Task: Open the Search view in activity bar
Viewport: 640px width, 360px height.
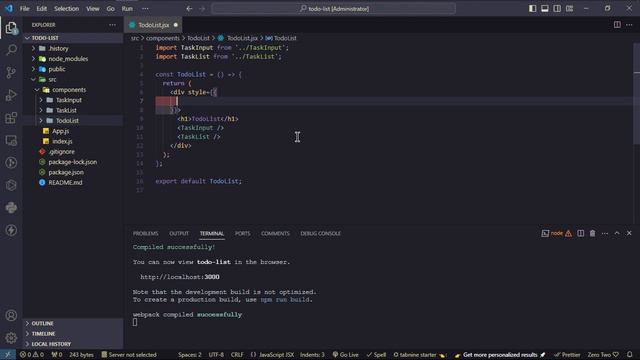Action: [x=11, y=50]
